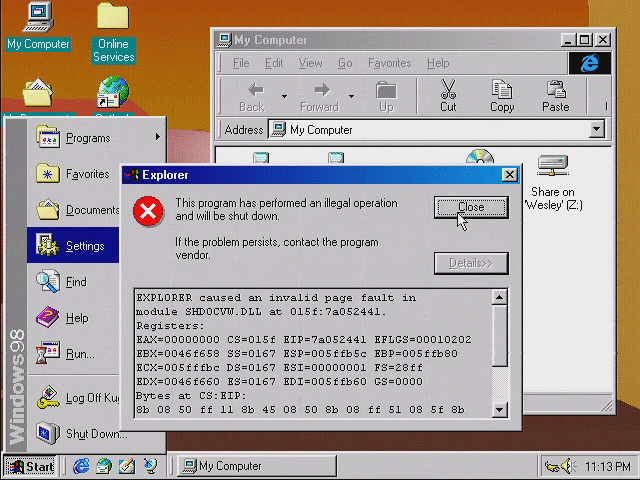Click 'Registers:' line in error details
The image size is (640, 480).
170,326
